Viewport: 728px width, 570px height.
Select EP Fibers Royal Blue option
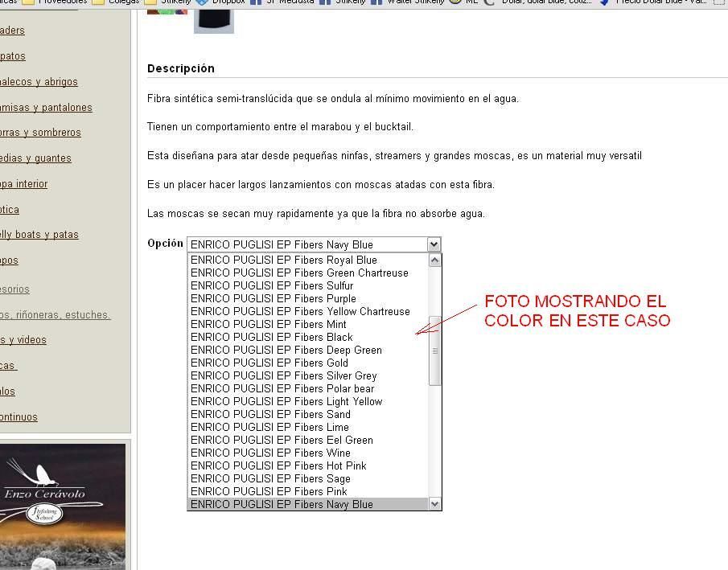point(308,260)
